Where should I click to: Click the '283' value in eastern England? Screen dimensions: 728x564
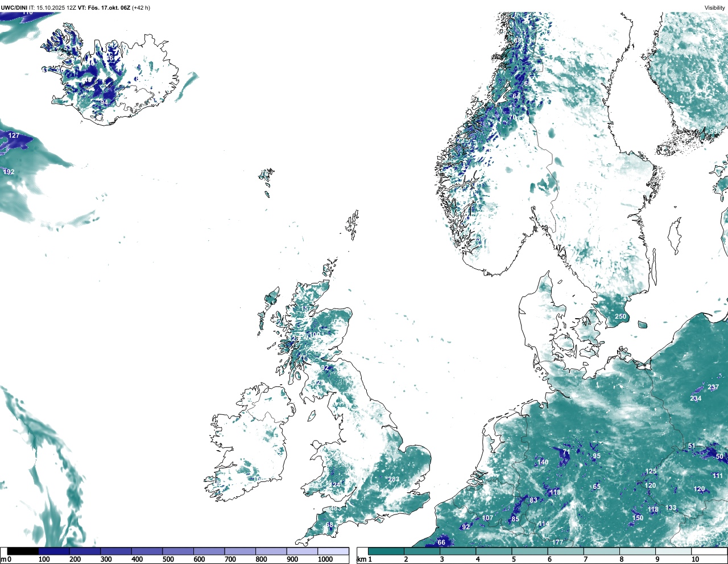click(x=394, y=479)
